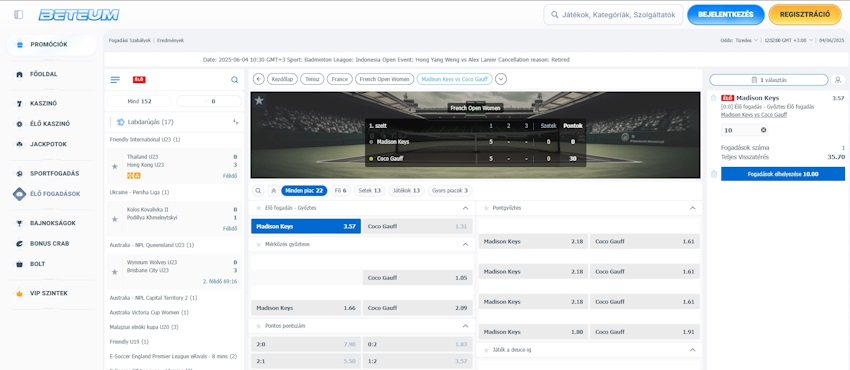Click the Bonus Crab icon
This screenshot has height=370, width=850.
tap(20, 244)
